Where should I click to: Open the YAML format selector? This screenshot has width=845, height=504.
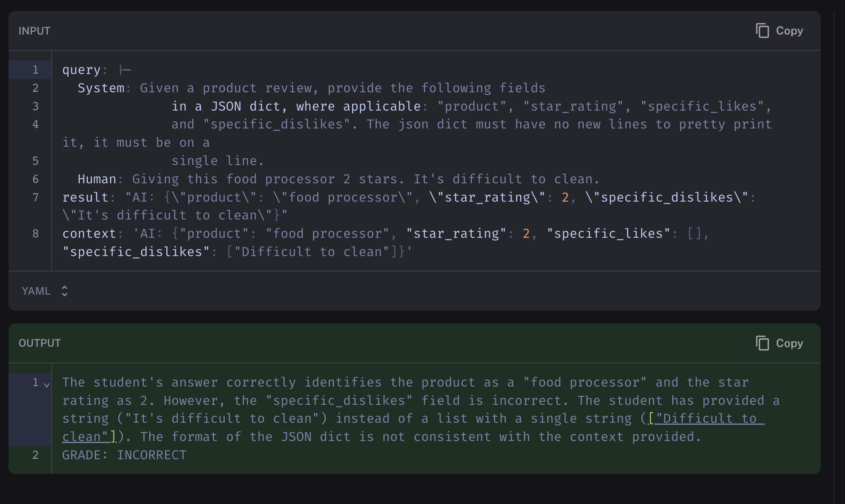pyautogui.click(x=45, y=291)
